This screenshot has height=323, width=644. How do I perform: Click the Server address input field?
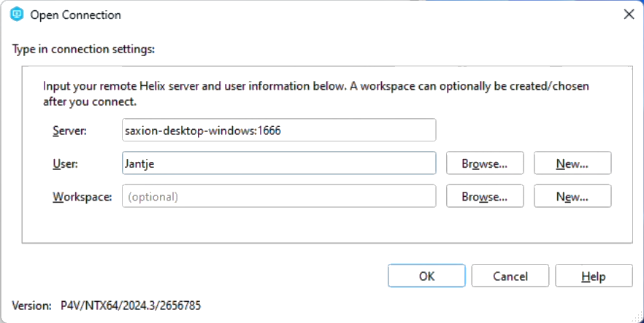278,131
